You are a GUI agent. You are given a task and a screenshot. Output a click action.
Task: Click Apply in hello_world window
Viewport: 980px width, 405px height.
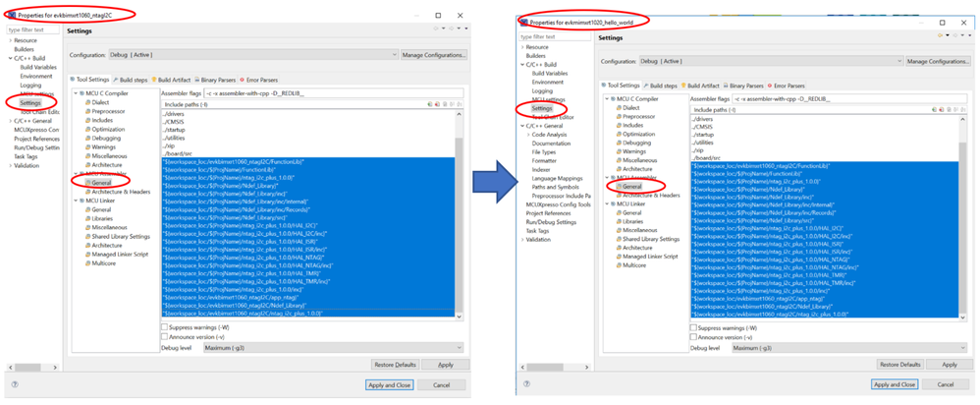click(949, 365)
